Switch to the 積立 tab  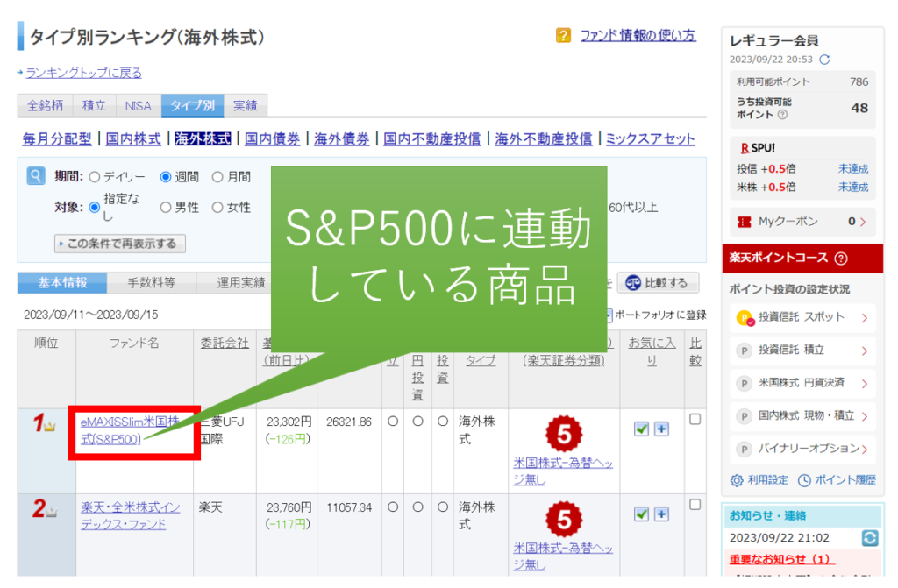pos(94,105)
